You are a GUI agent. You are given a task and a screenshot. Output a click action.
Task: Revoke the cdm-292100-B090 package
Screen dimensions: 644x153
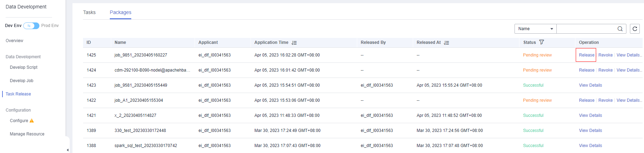(x=605, y=70)
